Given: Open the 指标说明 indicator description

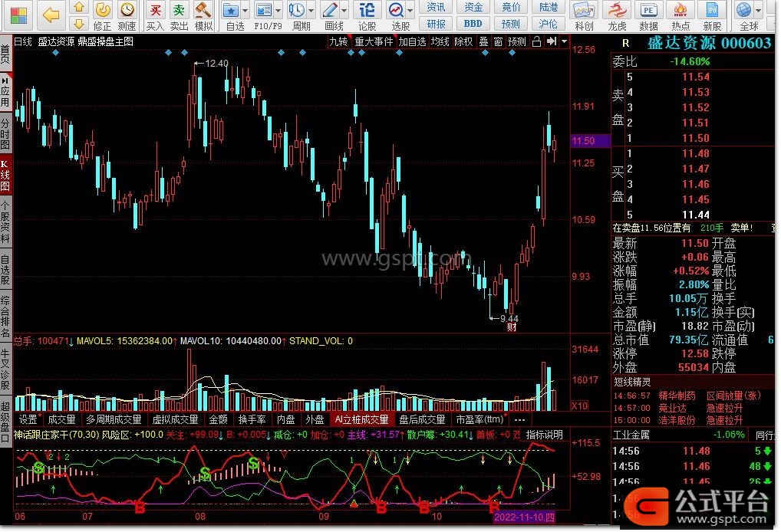Looking at the screenshot, I should pyautogui.click(x=545, y=435).
